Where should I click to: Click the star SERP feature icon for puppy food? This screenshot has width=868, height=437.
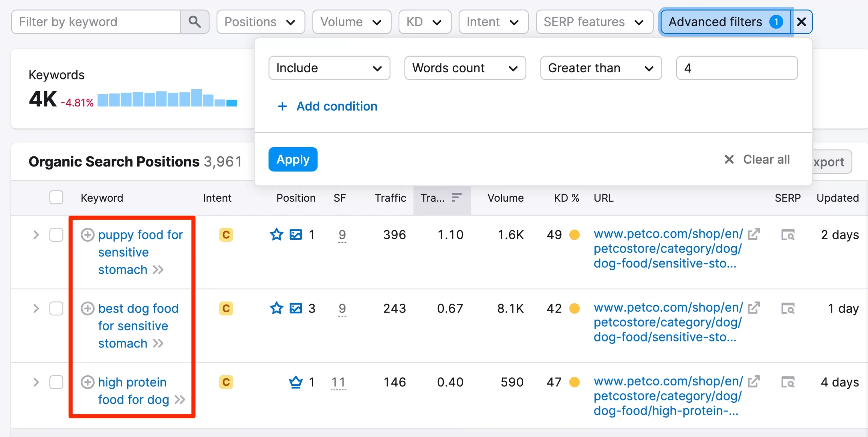pyautogui.click(x=276, y=234)
